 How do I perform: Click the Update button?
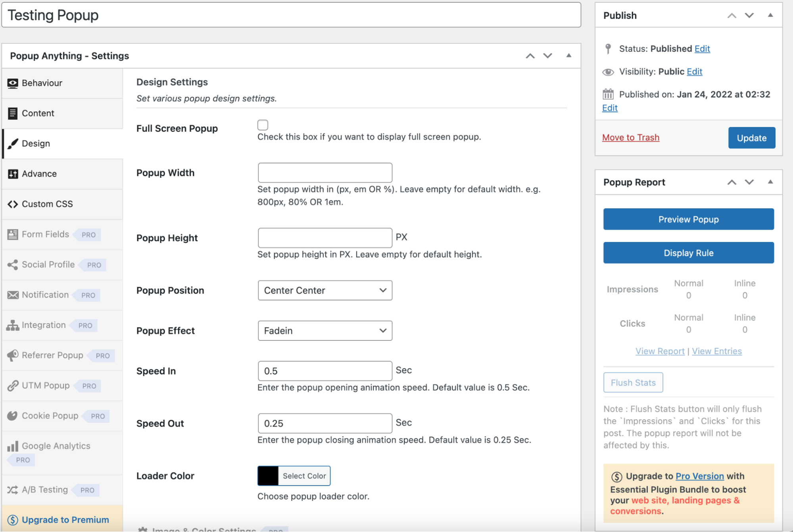pyautogui.click(x=751, y=138)
